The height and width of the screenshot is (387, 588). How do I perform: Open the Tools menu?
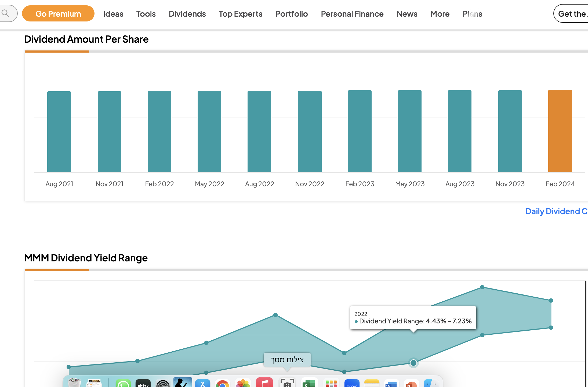point(146,14)
